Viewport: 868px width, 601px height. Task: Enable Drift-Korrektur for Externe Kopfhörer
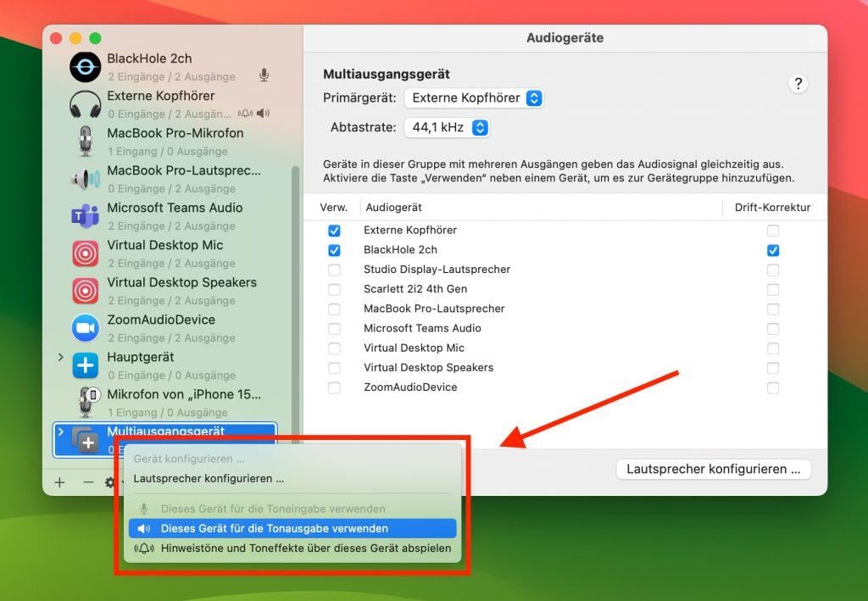coord(773,231)
